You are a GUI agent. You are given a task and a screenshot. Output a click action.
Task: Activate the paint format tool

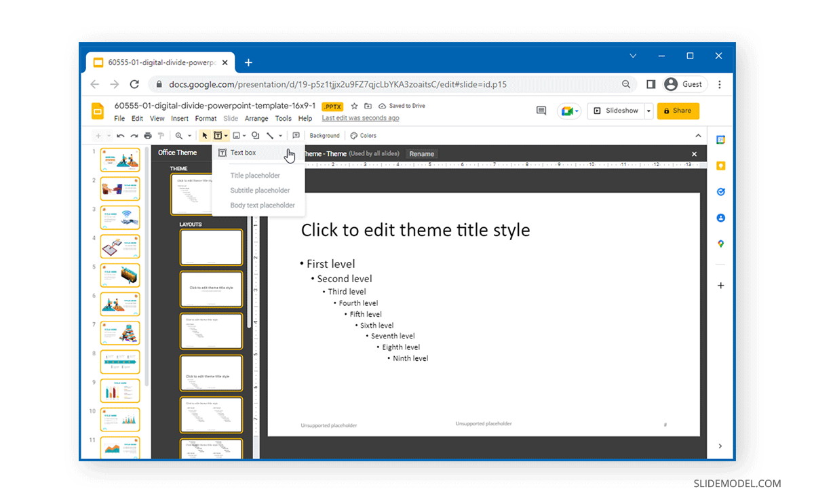pos(161,135)
